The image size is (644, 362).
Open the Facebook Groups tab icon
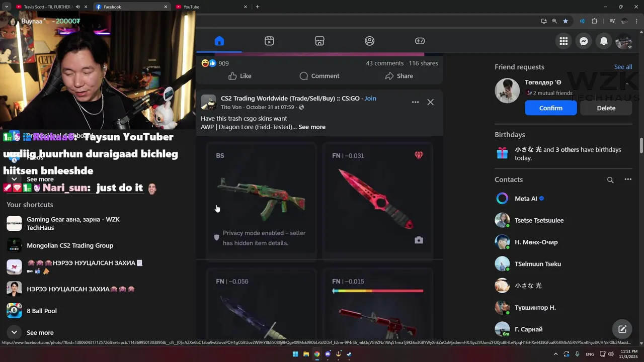[x=370, y=41]
